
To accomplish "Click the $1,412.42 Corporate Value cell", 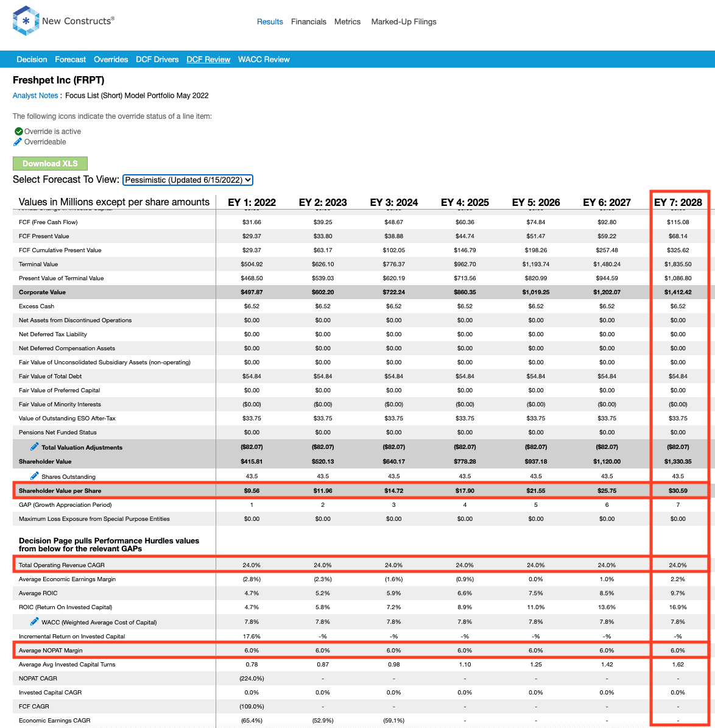I will point(678,292).
